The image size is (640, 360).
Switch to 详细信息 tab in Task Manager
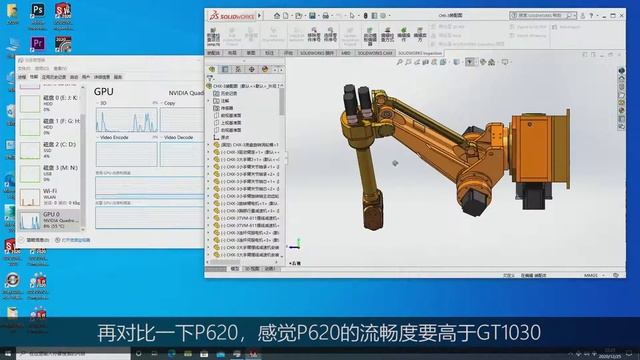coord(102,77)
